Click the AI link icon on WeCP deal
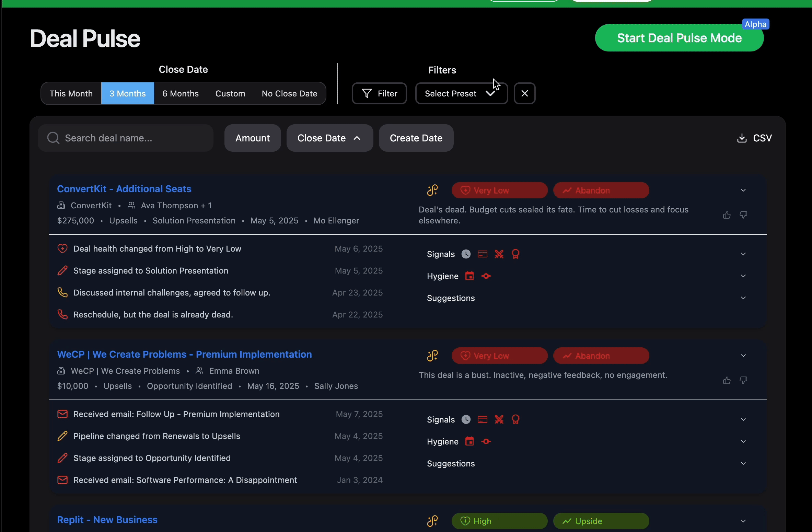 click(432, 356)
